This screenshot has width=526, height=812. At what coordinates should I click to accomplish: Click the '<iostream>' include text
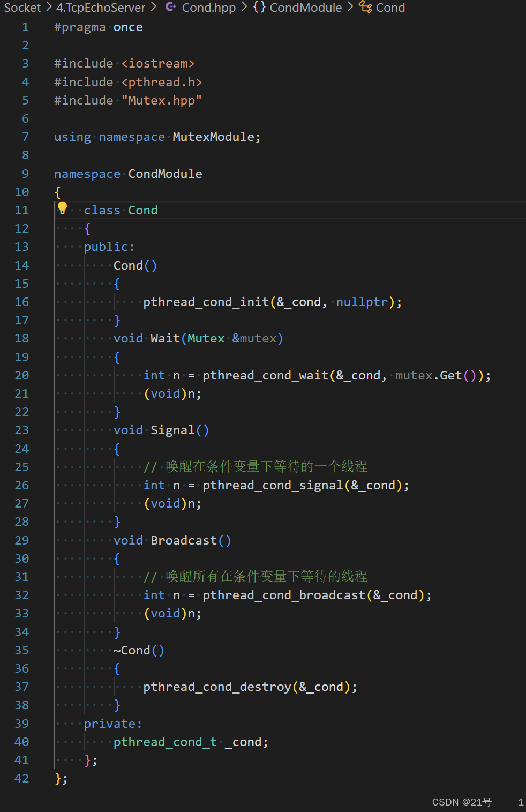tap(158, 64)
